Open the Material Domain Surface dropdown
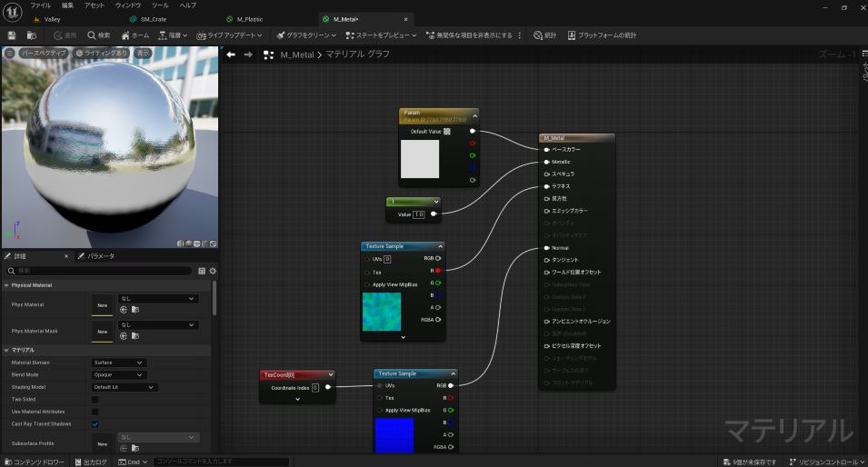Image resolution: width=868 pixels, height=467 pixels. coord(118,363)
